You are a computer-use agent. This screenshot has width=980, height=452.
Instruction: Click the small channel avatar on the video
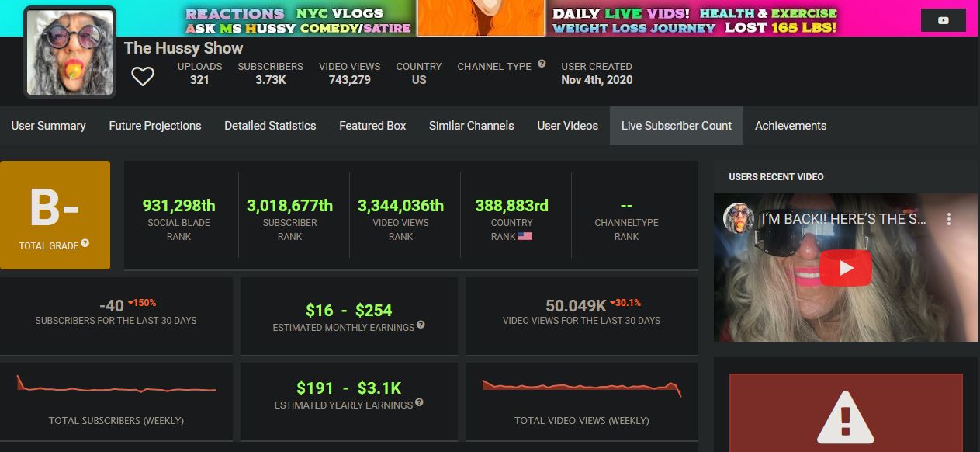739,219
